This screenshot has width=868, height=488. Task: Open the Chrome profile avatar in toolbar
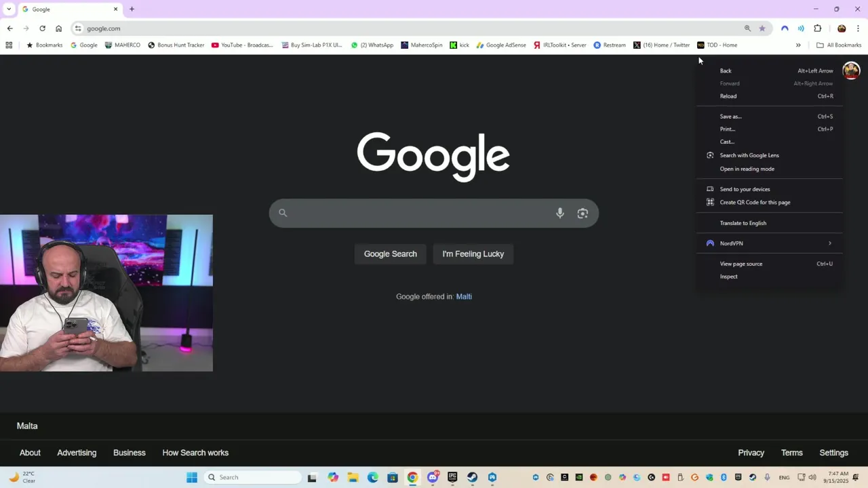(x=842, y=28)
